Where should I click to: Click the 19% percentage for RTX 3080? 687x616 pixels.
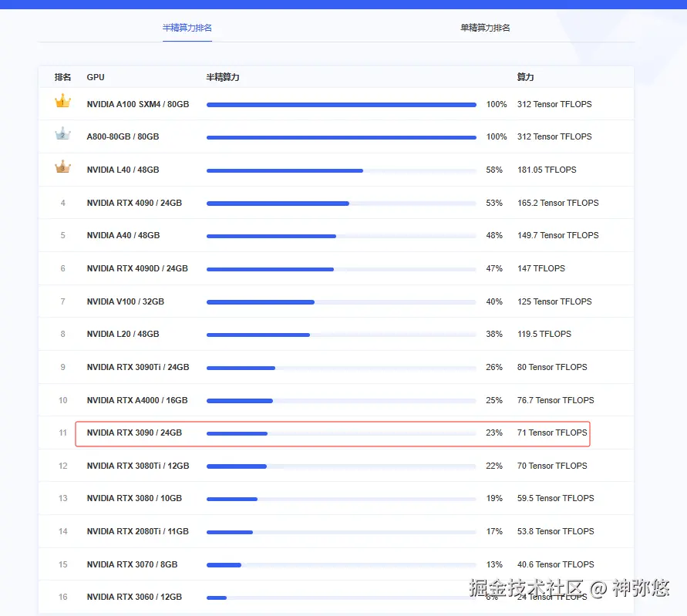click(x=494, y=498)
